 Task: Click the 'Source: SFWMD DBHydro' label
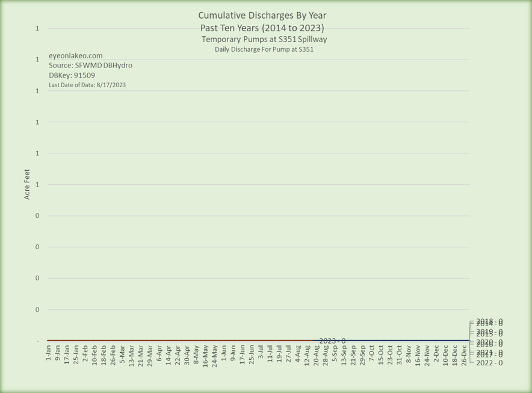point(90,65)
